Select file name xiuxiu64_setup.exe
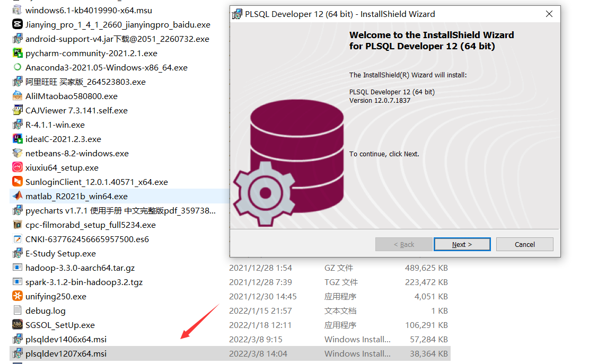 click(x=62, y=167)
